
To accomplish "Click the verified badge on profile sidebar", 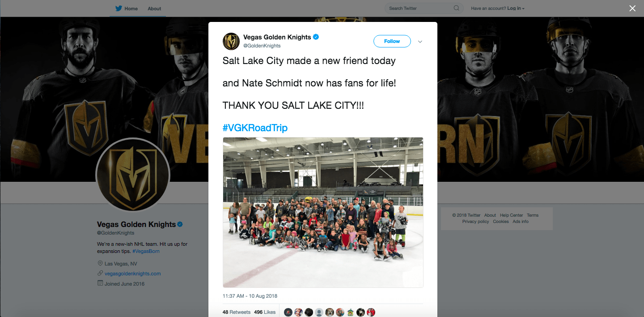I will 180,224.
